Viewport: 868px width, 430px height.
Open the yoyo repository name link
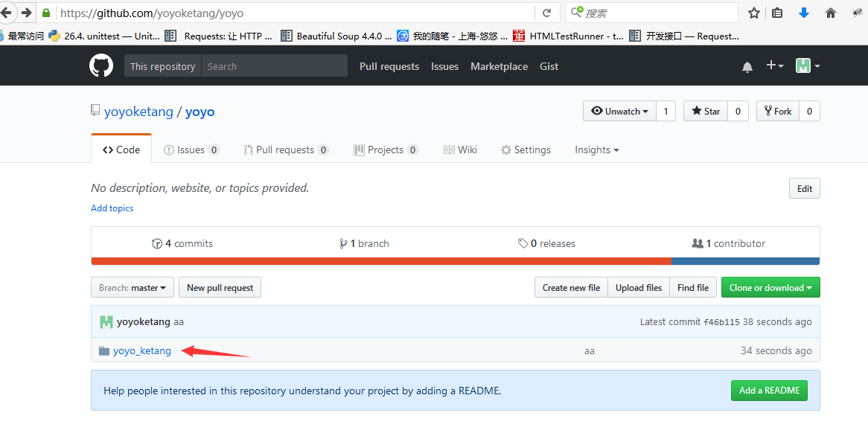click(200, 112)
